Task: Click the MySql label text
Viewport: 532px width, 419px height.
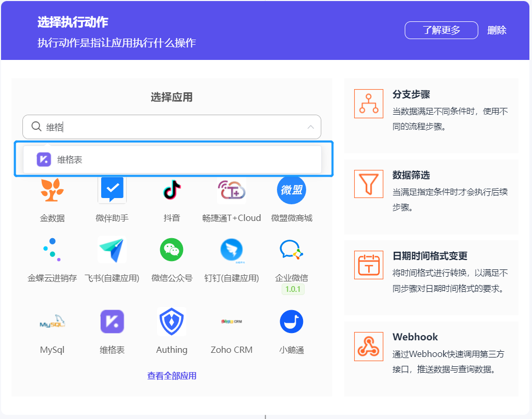Action: [x=52, y=350]
